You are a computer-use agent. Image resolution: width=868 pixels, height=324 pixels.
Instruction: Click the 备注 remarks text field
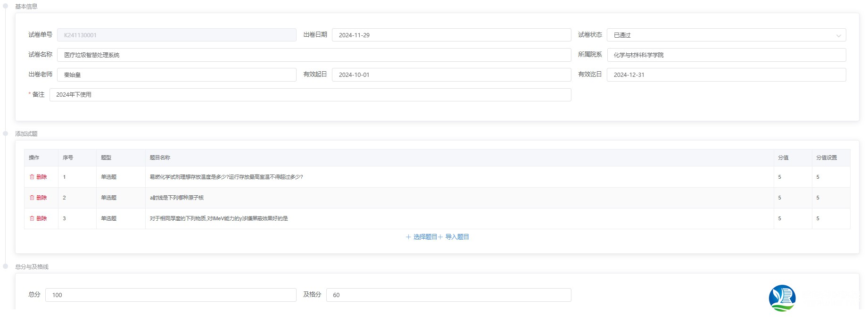[310, 95]
